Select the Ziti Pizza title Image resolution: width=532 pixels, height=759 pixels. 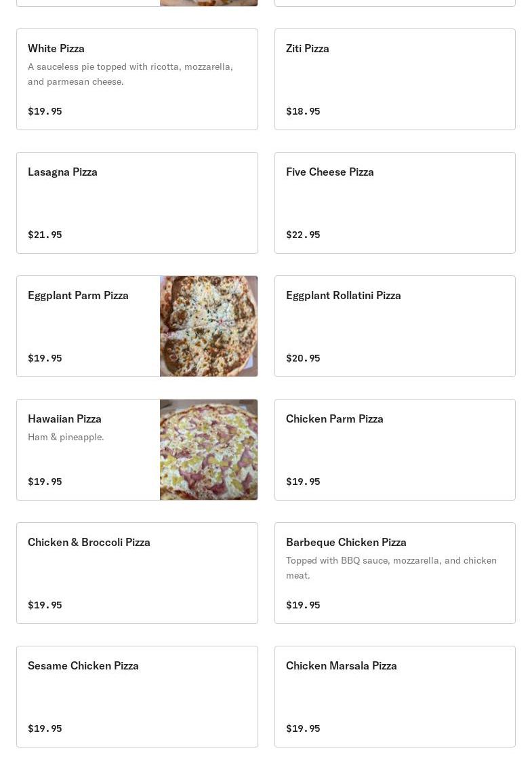click(308, 48)
